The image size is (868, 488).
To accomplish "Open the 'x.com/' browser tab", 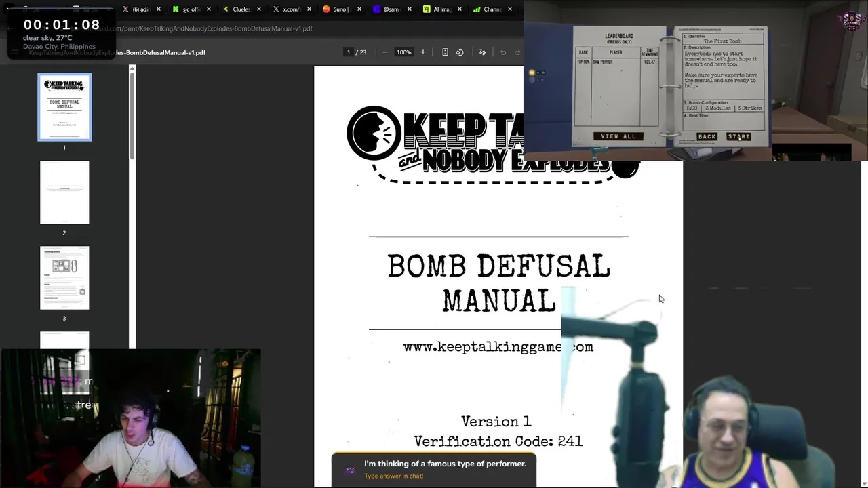I will (291, 9).
